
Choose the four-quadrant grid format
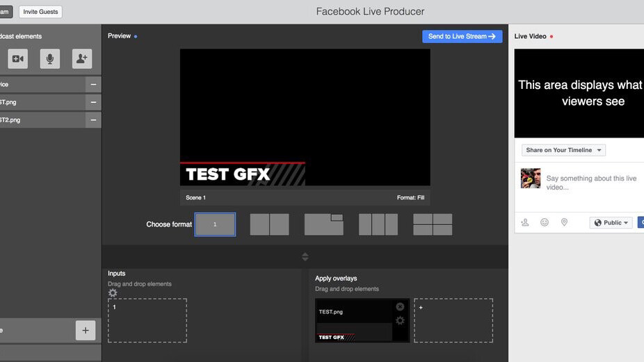[x=433, y=224]
